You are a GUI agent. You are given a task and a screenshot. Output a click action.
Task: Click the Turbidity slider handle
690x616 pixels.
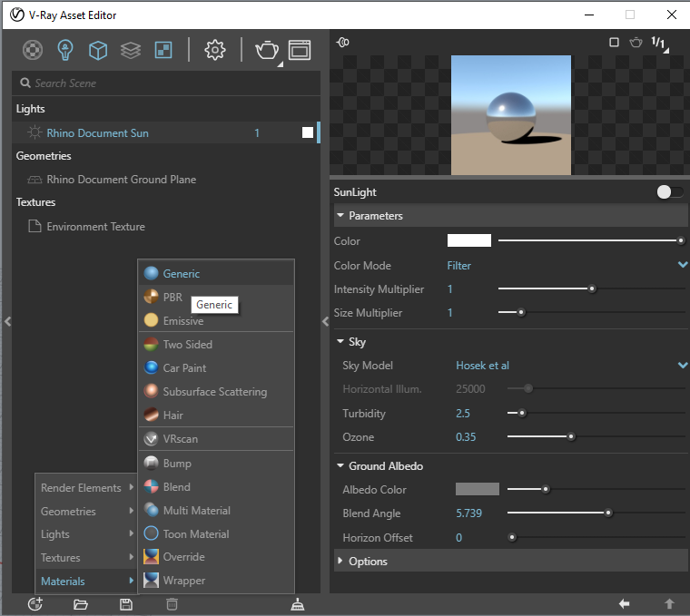pyautogui.click(x=522, y=413)
